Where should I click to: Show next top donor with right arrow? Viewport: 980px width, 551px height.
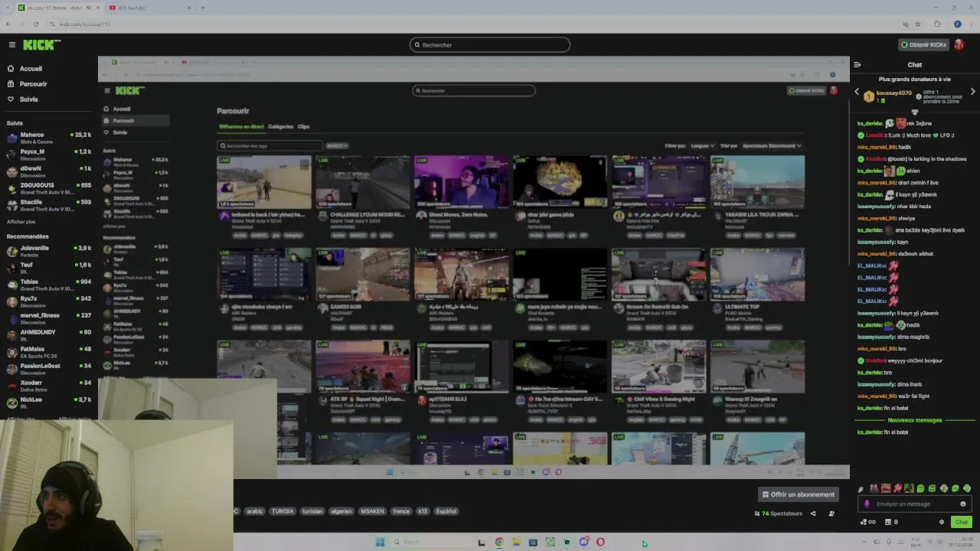point(972,92)
